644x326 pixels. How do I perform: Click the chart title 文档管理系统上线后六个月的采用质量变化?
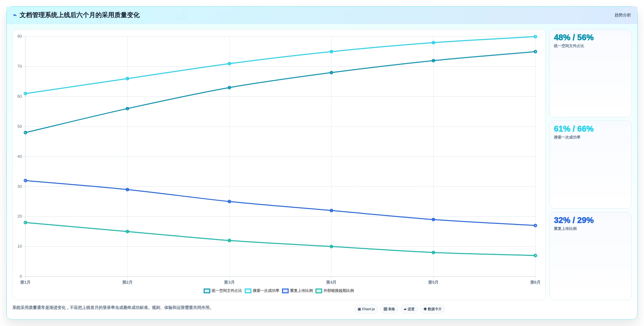(80, 15)
